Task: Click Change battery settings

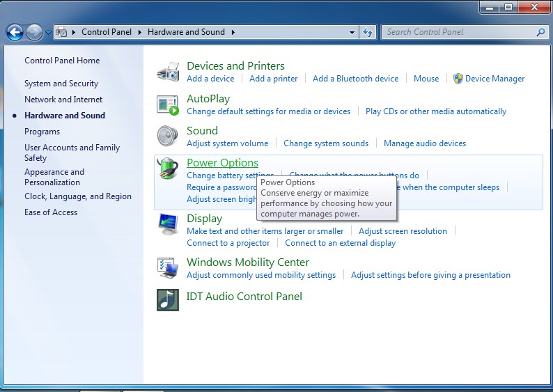Action: pos(230,174)
